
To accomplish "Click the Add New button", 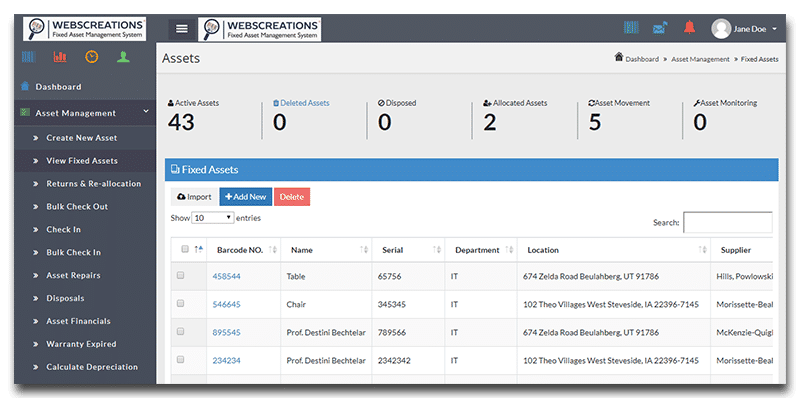I will click(245, 197).
